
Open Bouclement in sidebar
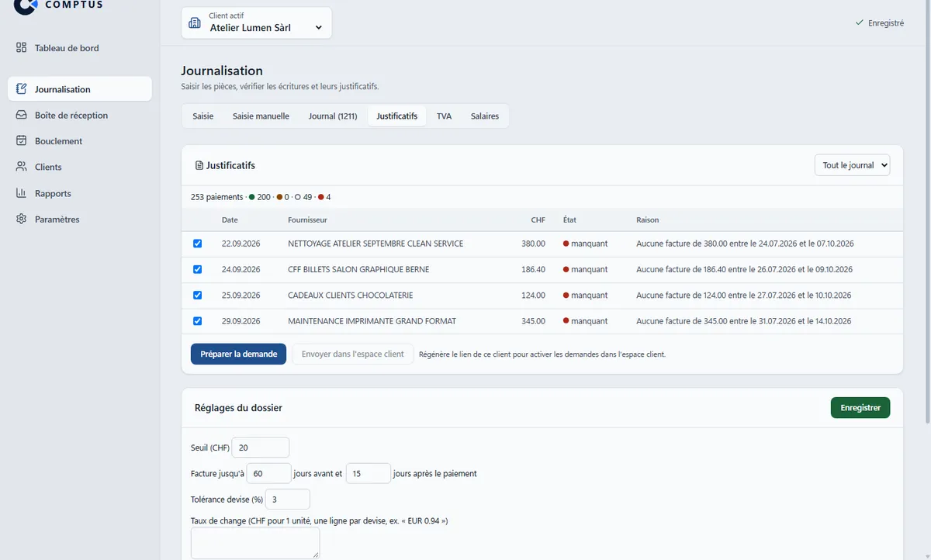[80, 141]
